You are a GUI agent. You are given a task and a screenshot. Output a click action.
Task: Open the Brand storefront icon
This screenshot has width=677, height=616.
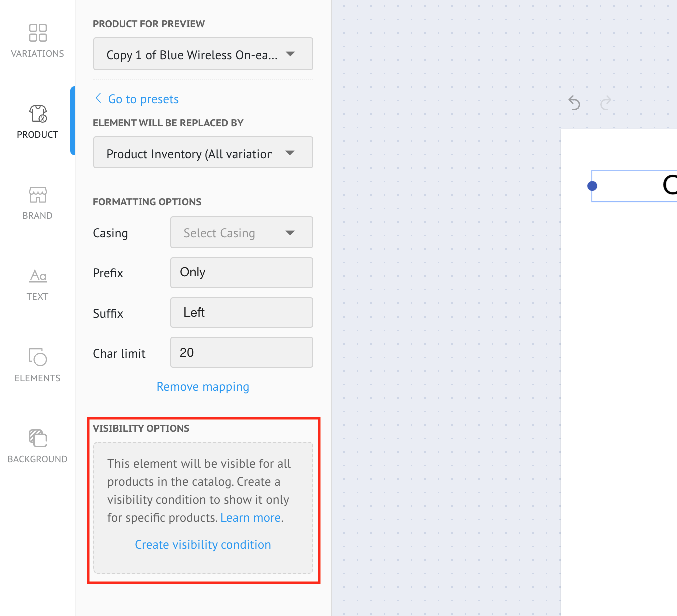tap(38, 195)
